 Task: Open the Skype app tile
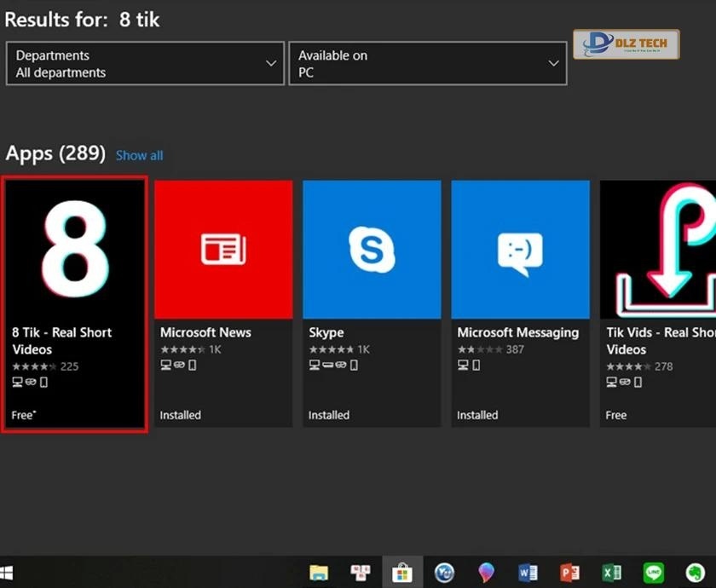click(372, 249)
